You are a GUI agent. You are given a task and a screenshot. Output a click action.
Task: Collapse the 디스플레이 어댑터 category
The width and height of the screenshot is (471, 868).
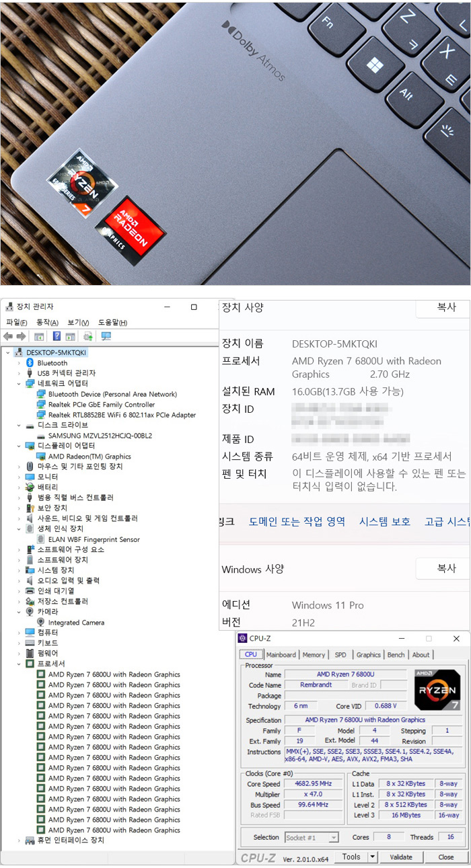coord(19,446)
